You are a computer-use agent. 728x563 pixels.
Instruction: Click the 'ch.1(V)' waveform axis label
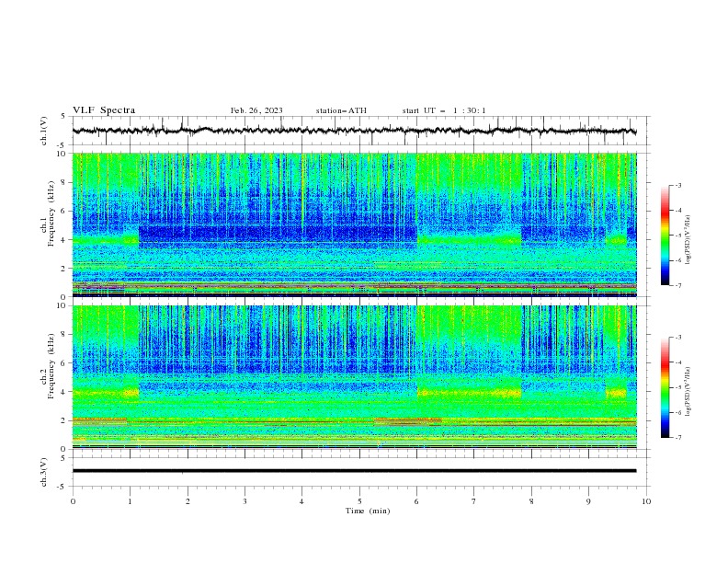pos(44,131)
